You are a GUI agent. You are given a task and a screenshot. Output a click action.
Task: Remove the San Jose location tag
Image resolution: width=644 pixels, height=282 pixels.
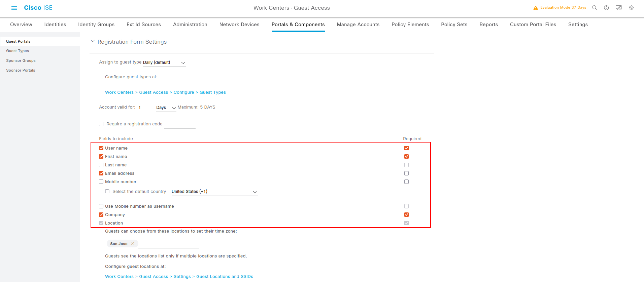[133, 244]
